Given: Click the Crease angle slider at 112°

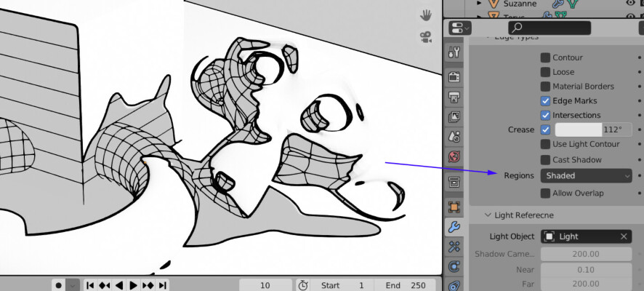Looking at the screenshot, I should click(x=593, y=129).
